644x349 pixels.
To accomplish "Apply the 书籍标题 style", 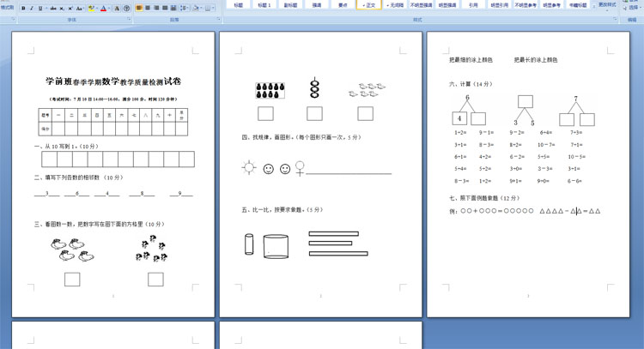I will [x=578, y=5].
